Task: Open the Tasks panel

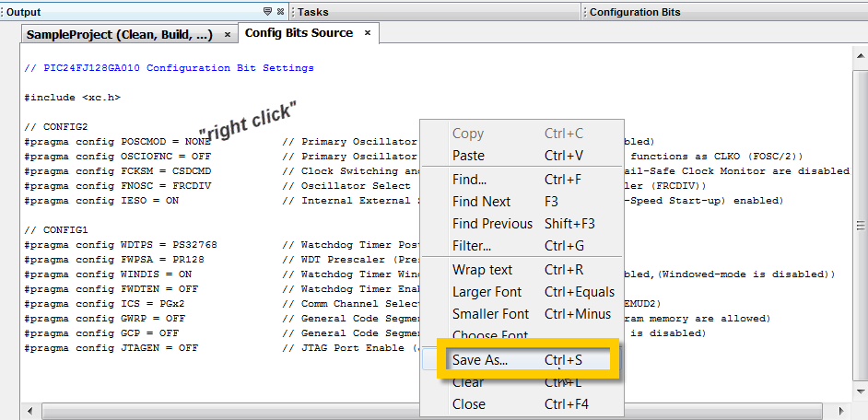Action: [312, 12]
